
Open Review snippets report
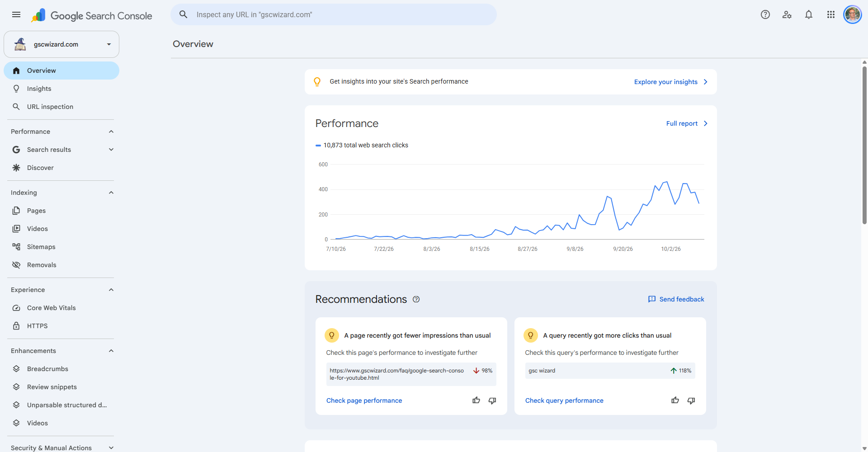coord(61,387)
